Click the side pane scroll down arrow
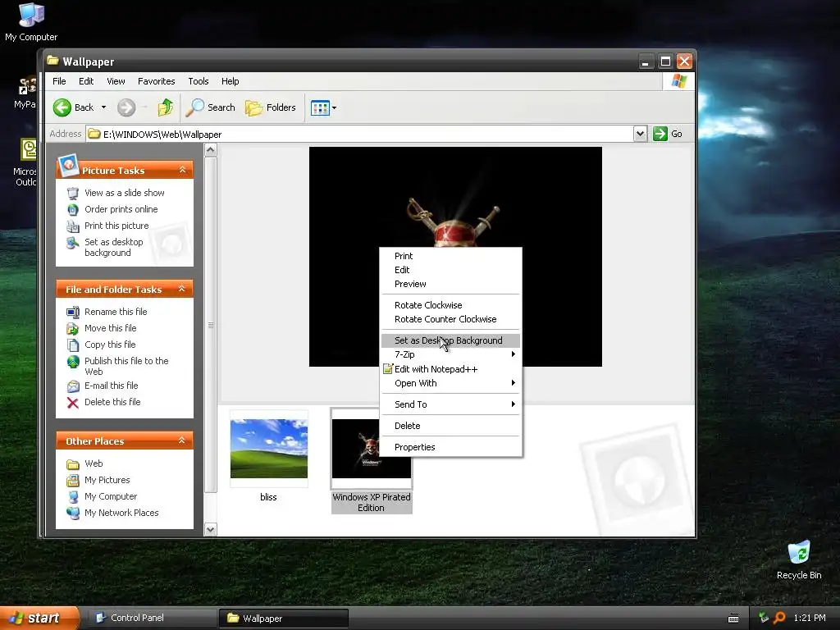This screenshot has width=840, height=630. pyautogui.click(x=211, y=530)
